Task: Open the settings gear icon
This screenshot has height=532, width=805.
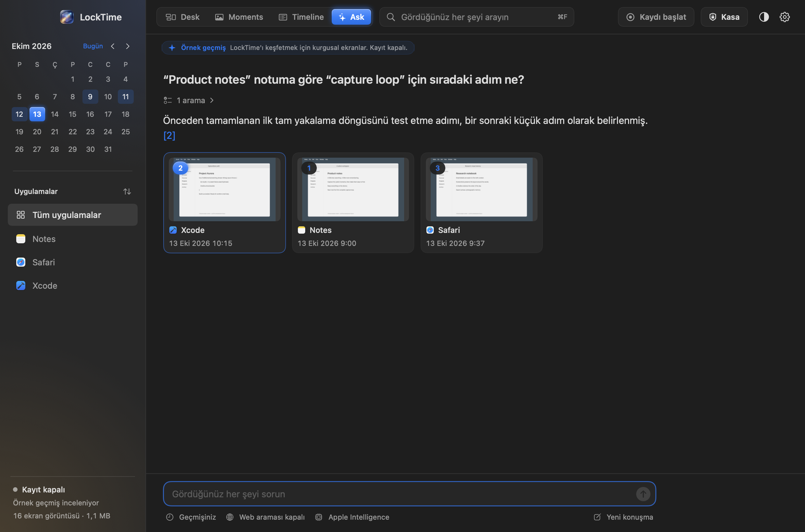Action: [x=784, y=17]
